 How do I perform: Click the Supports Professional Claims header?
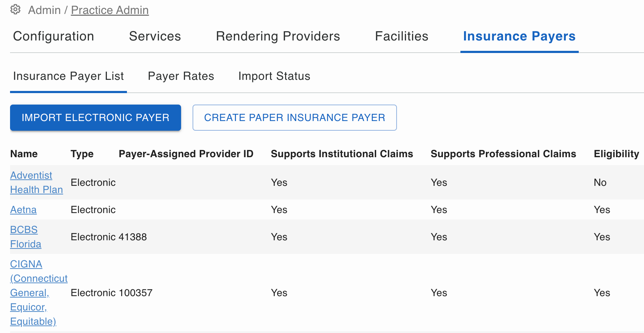click(x=503, y=154)
